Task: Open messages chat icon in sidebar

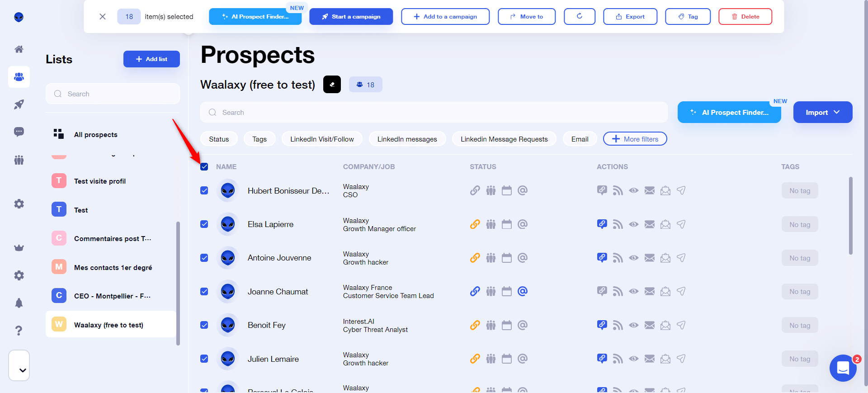Action: [x=19, y=132]
